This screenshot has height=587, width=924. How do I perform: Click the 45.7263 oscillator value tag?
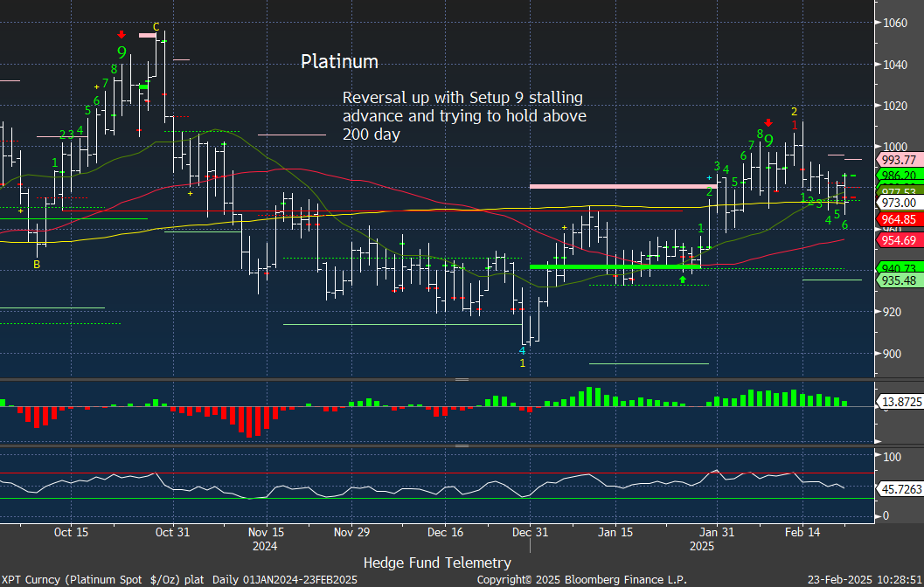pyautogui.click(x=901, y=488)
